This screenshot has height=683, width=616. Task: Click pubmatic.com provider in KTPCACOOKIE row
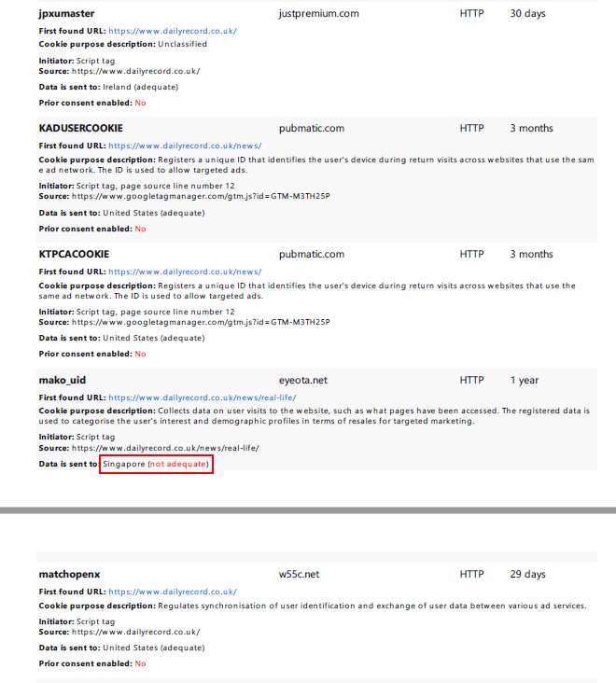pyautogui.click(x=312, y=254)
